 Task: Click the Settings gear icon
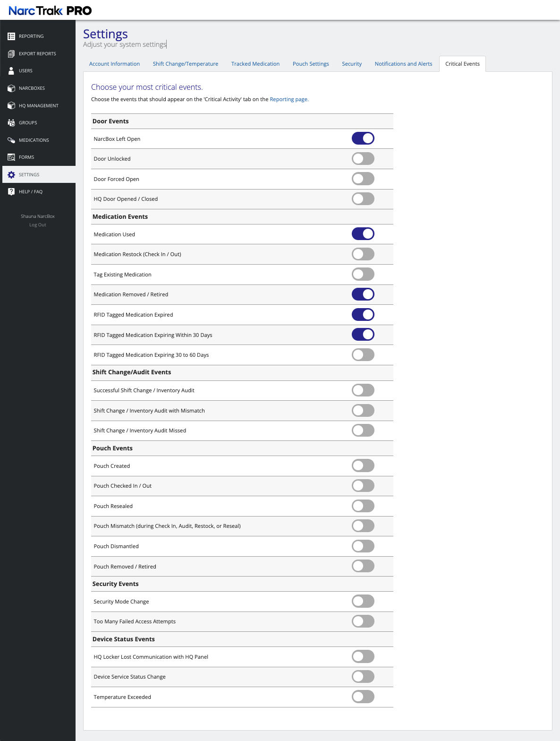pos(11,175)
